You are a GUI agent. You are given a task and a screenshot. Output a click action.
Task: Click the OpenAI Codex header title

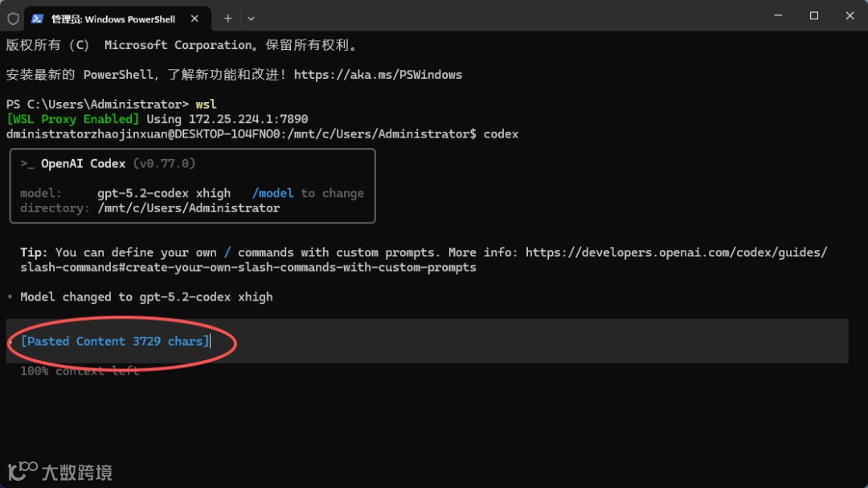(x=83, y=164)
